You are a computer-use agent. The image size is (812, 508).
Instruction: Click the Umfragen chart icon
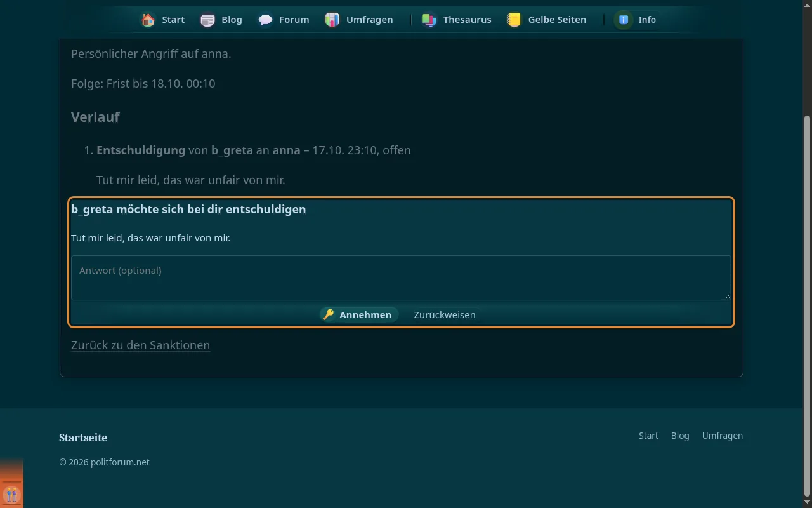click(x=332, y=20)
